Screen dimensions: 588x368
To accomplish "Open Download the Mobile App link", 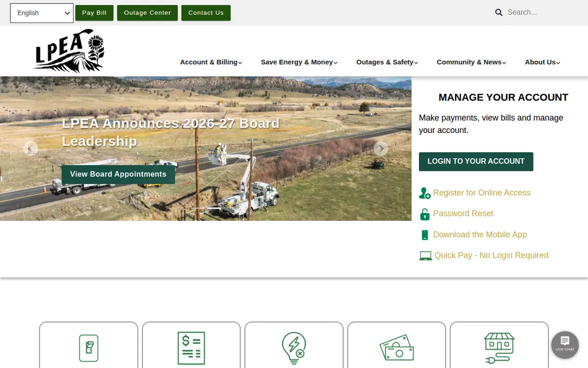I will [x=480, y=235].
